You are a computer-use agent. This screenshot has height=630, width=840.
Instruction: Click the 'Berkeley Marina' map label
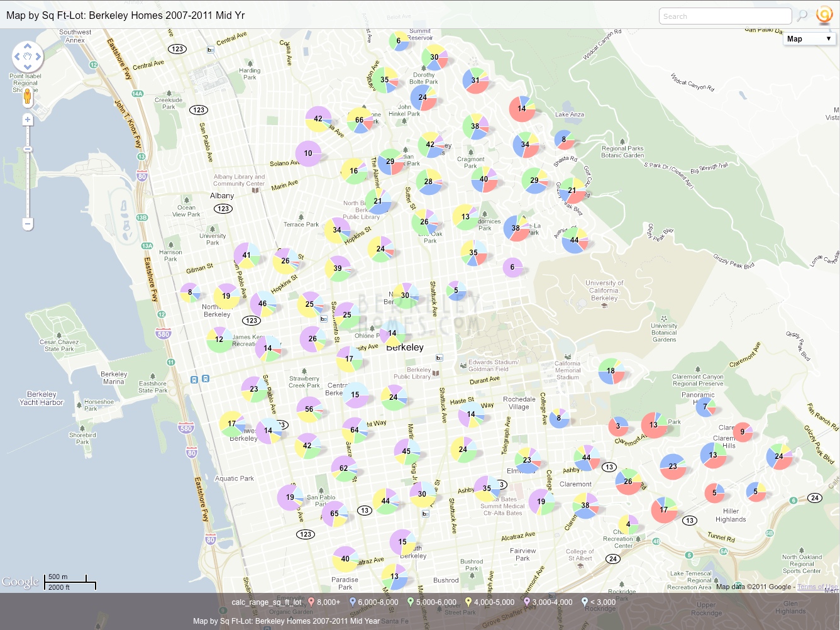point(114,378)
